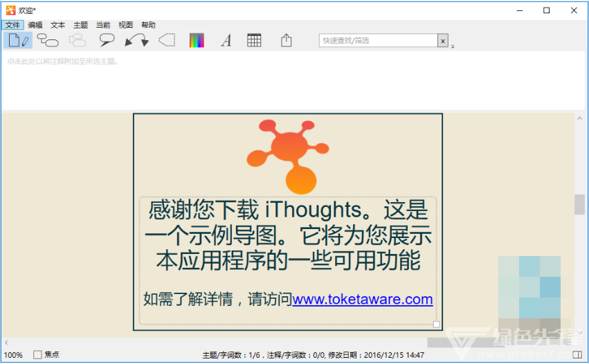Add a child topic via toolbar icon
This screenshot has width=589, height=364.
tap(48, 40)
